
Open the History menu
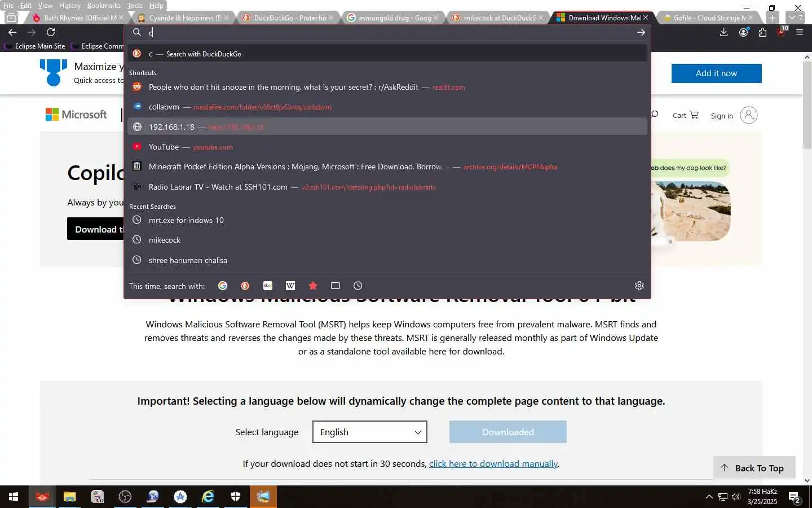click(x=70, y=6)
